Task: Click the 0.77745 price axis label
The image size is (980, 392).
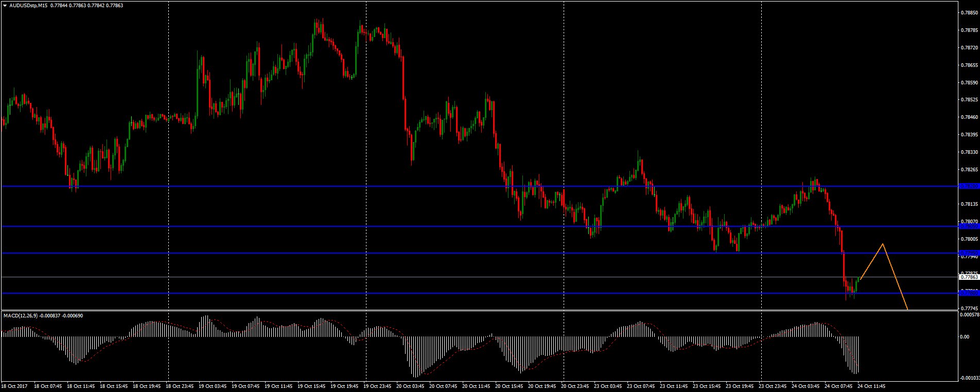Action: coord(969,309)
